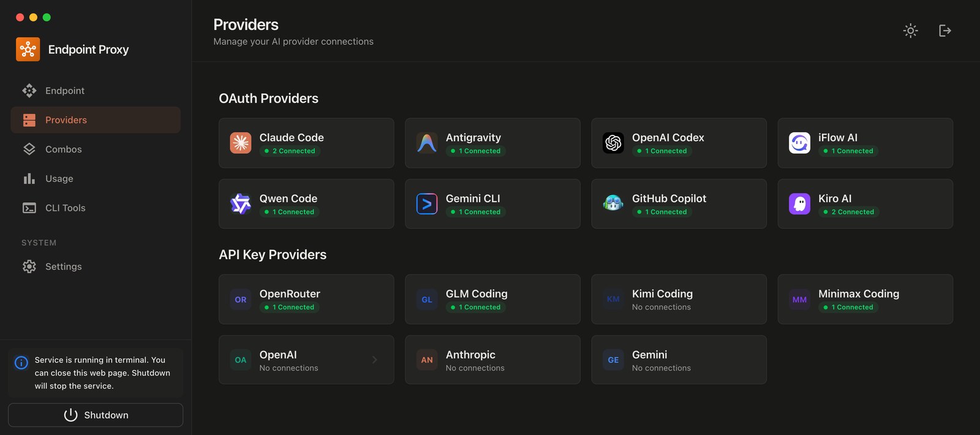Click the Kiro AI ghost icon
This screenshot has width=980, height=435.
799,204
